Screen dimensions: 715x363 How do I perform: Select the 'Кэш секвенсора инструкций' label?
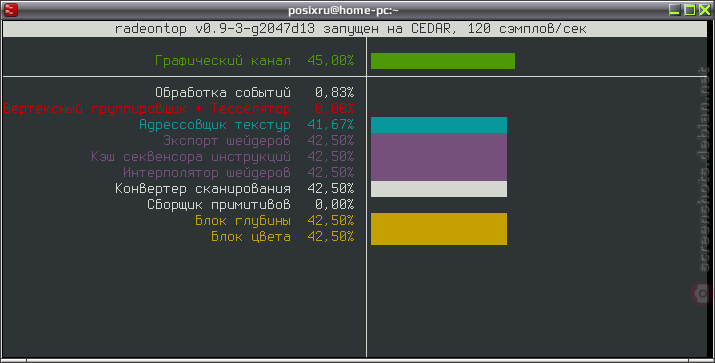coord(191,156)
